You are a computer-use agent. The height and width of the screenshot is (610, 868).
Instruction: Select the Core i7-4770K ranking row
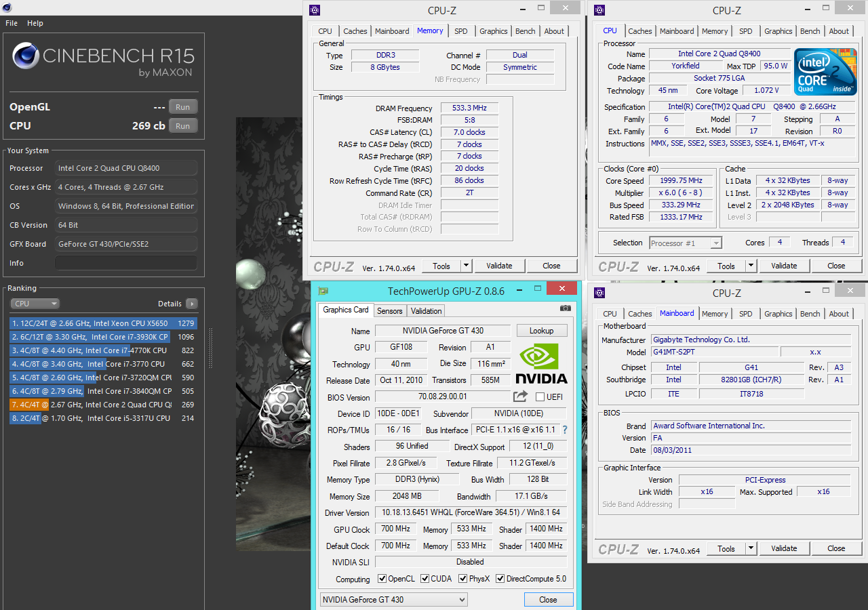103,350
